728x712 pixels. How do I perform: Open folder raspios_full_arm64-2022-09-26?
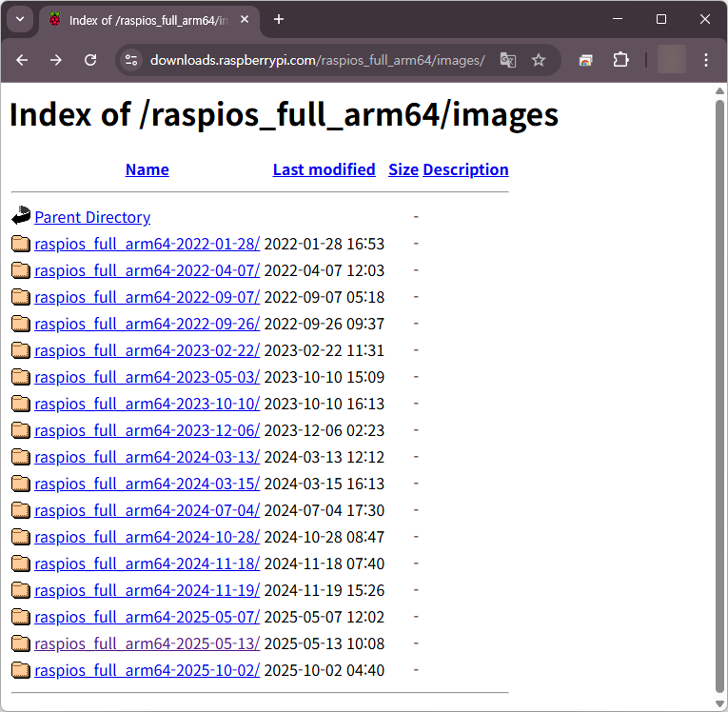coord(148,324)
